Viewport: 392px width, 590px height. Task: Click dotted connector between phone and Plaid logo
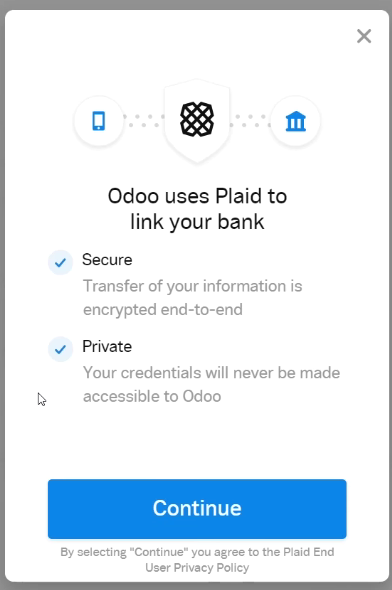pos(144,120)
